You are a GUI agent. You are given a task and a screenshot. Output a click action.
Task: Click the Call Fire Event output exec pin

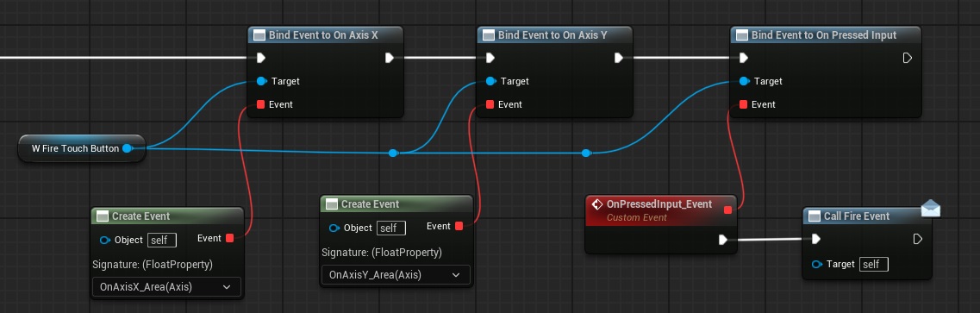click(x=917, y=240)
